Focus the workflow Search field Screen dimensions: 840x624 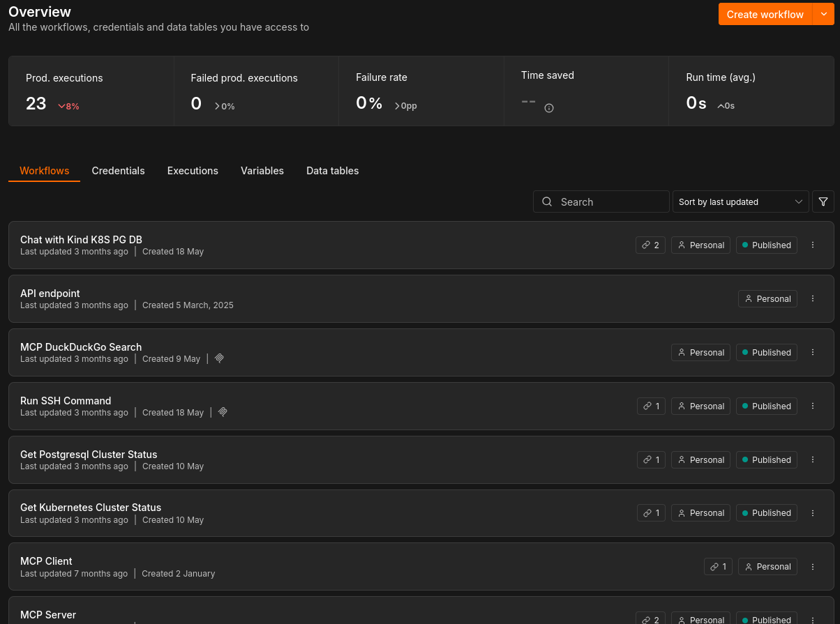coord(601,201)
